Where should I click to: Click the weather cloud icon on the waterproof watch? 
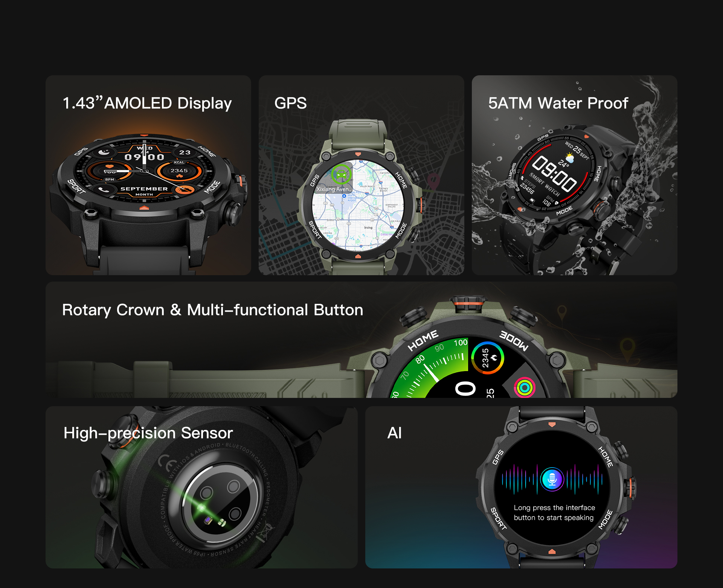570,158
